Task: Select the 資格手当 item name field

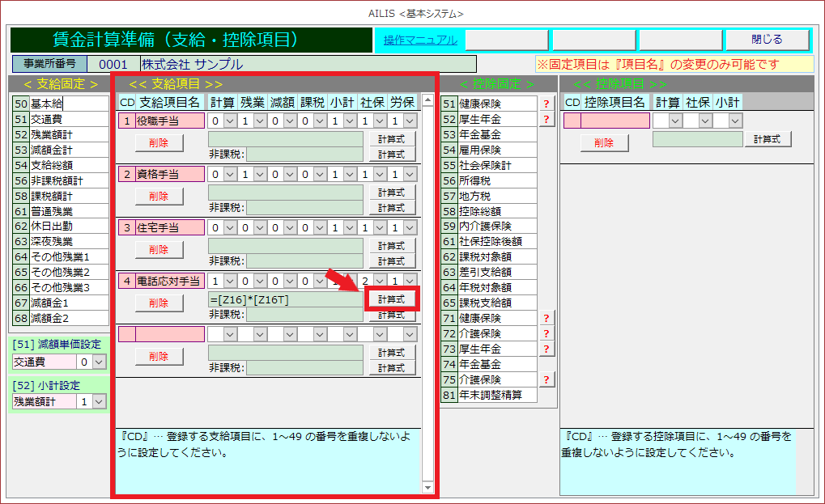Action: [x=169, y=175]
